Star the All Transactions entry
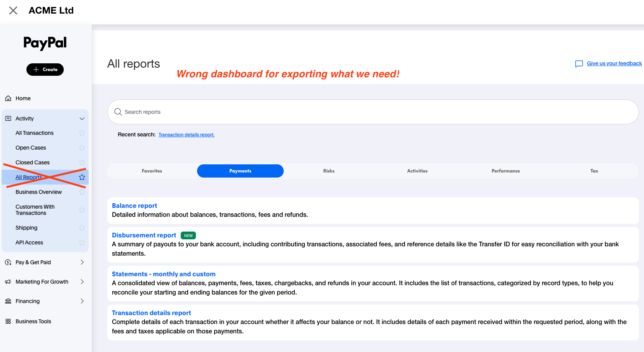 (x=82, y=132)
